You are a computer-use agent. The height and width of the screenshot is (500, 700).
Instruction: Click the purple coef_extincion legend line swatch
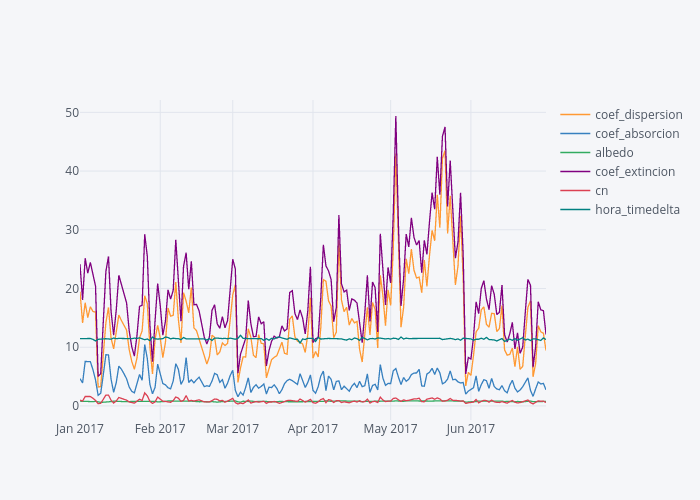coord(575,171)
